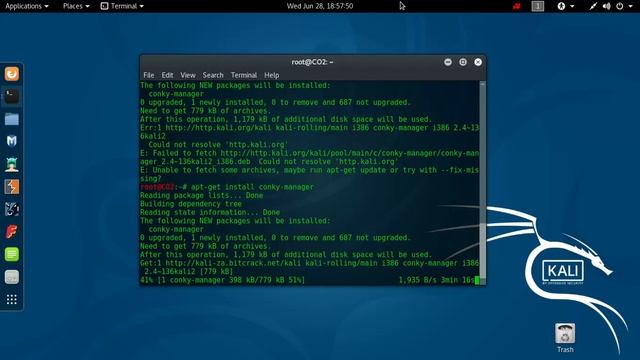Open the Edit menu in terminal
The height and width of the screenshot is (360, 640).
(167, 75)
